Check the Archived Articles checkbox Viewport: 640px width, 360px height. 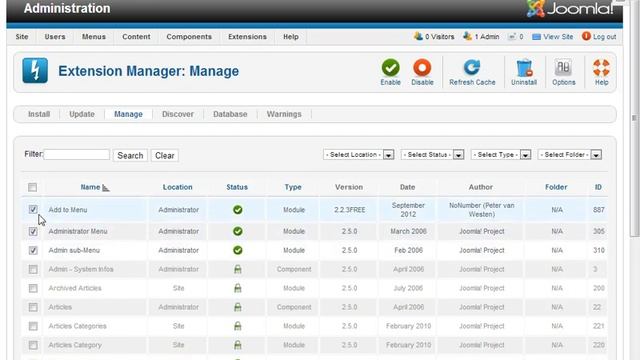click(x=33, y=288)
